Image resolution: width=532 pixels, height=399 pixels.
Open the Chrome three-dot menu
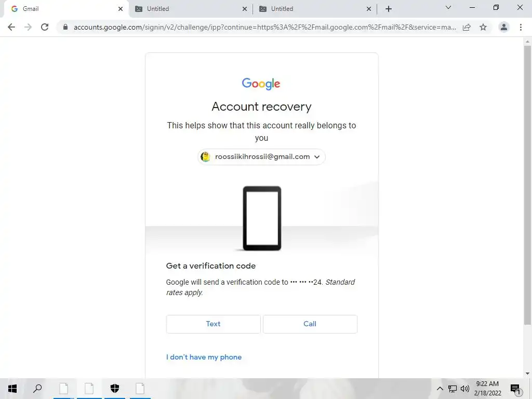pos(521,27)
